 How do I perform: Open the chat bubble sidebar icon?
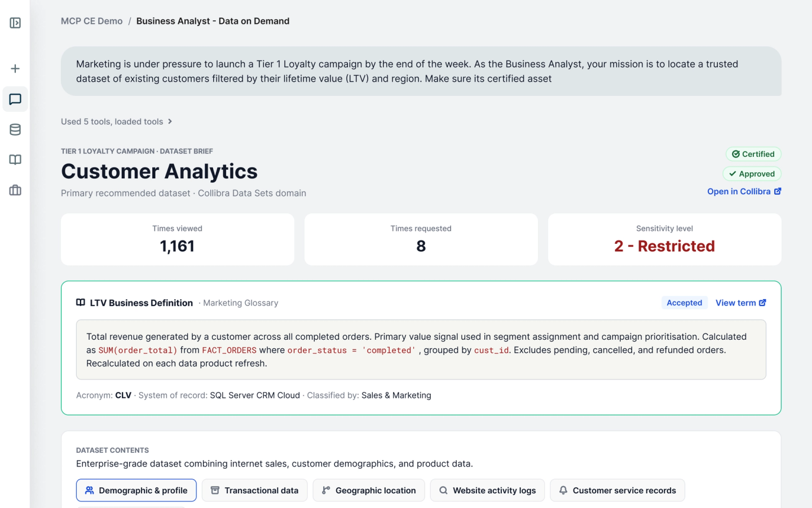coord(15,99)
